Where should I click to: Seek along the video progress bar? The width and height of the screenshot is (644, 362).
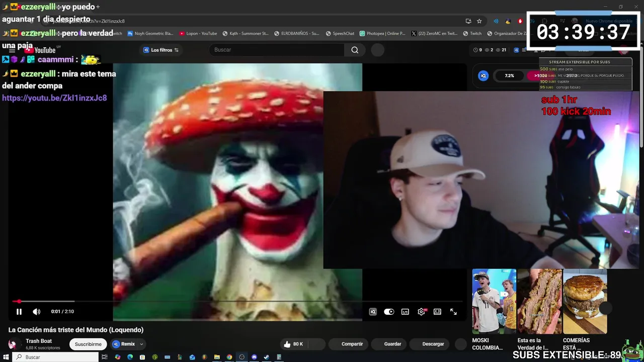pyautogui.click(x=237, y=301)
